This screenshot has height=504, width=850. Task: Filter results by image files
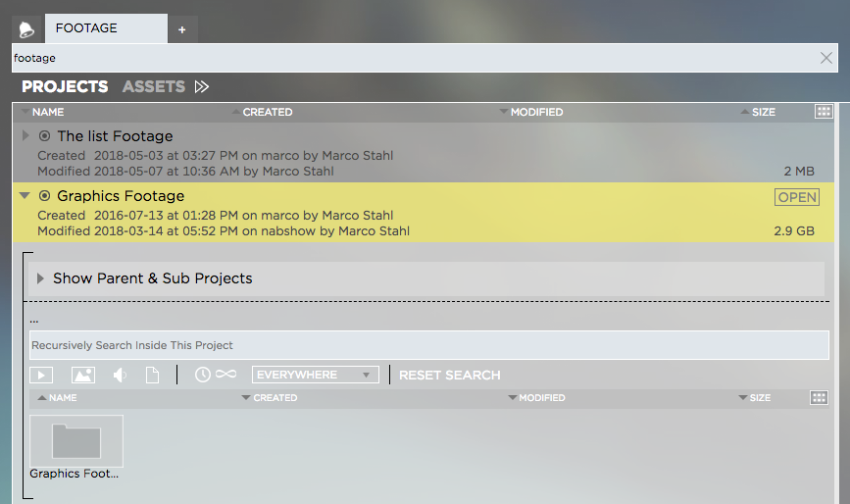click(82, 375)
